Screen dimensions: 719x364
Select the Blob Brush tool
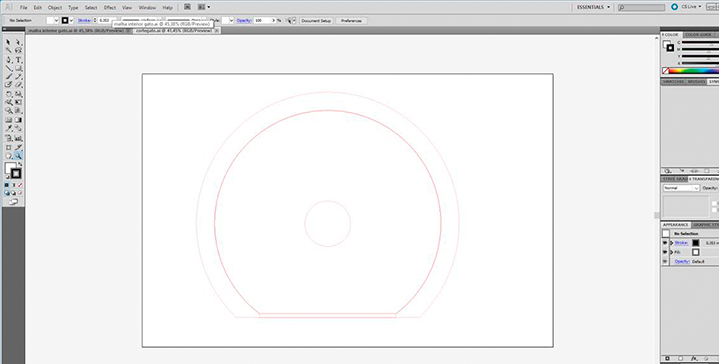[8, 85]
